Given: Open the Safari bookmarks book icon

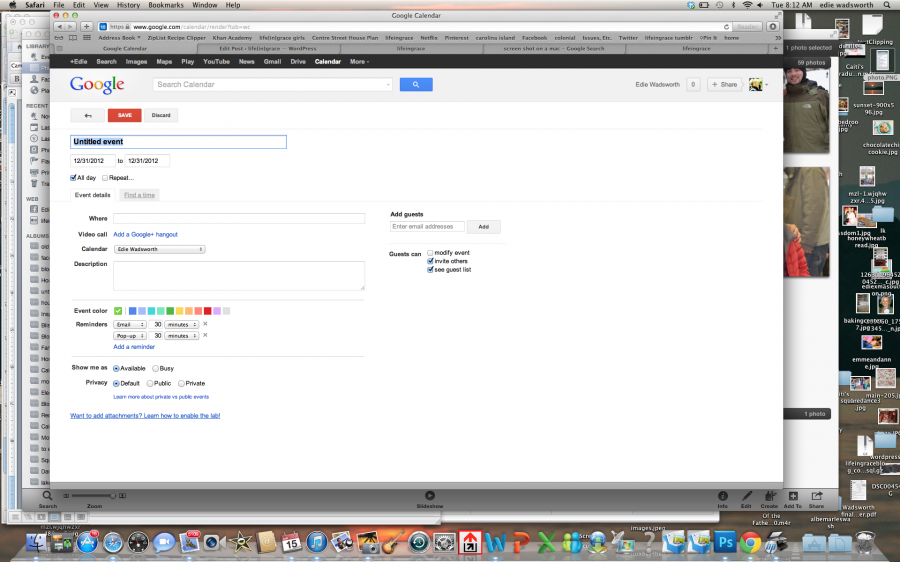Looking at the screenshot, I should [73, 38].
